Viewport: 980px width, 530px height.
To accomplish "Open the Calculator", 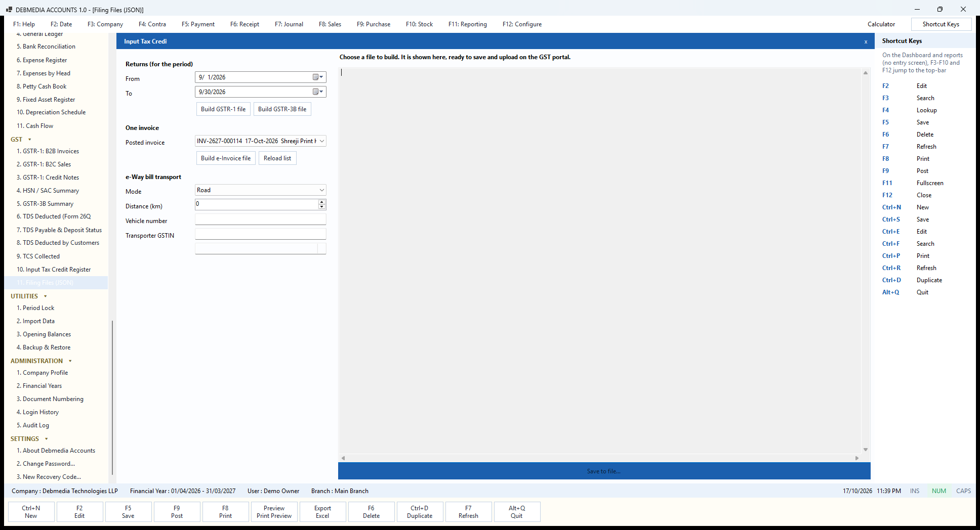I will 881,24.
